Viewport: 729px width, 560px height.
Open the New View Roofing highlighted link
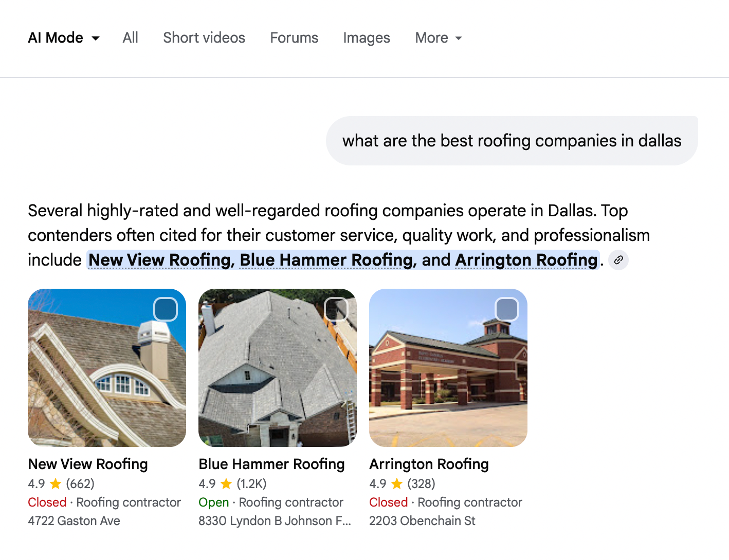158,260
